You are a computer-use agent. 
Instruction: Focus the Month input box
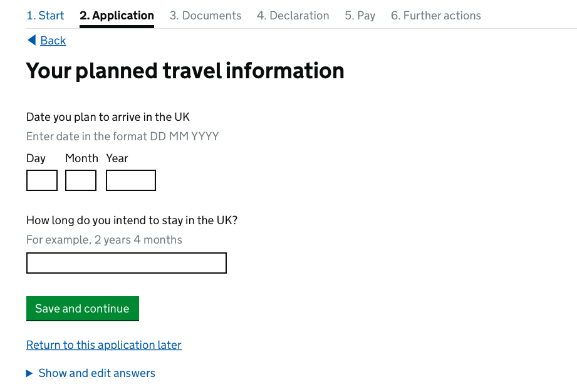click(81, 180)
